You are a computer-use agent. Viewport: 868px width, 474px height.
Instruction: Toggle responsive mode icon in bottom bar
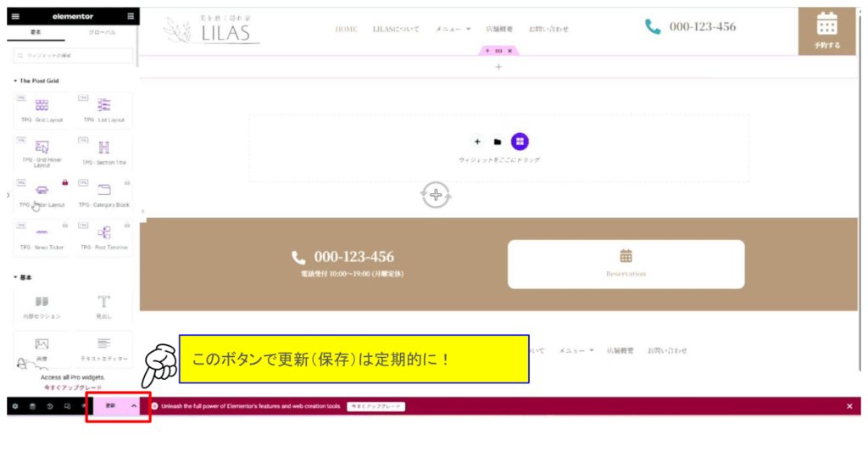[x=67, y=406]
